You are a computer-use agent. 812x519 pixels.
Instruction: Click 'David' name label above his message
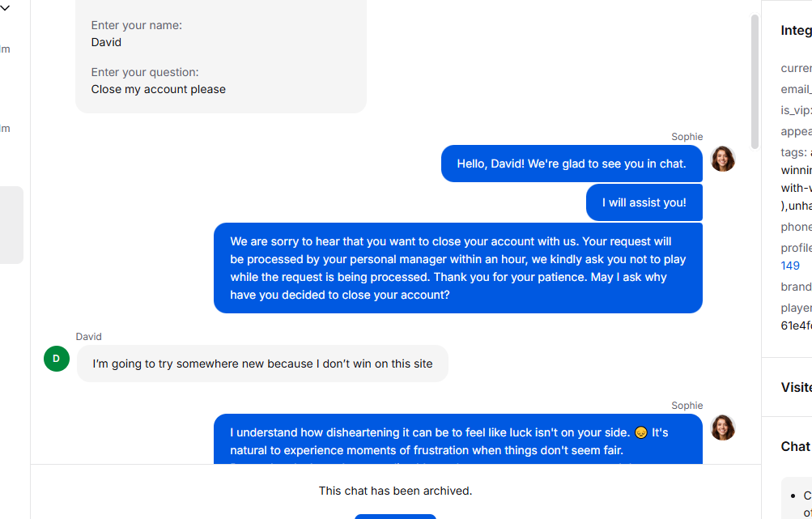(89, 337)
